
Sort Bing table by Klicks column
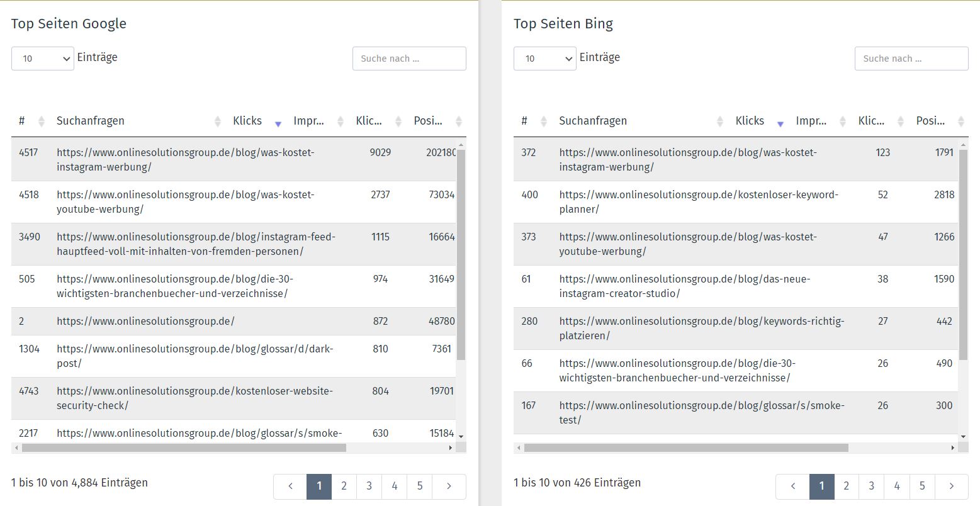pyautogui.click(x=758, y=121)
